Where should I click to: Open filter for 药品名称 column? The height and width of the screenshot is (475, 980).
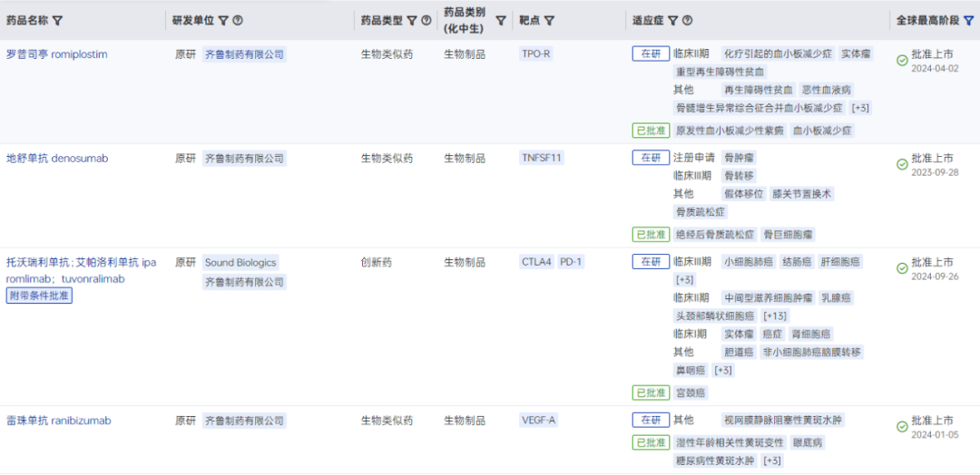57,21
